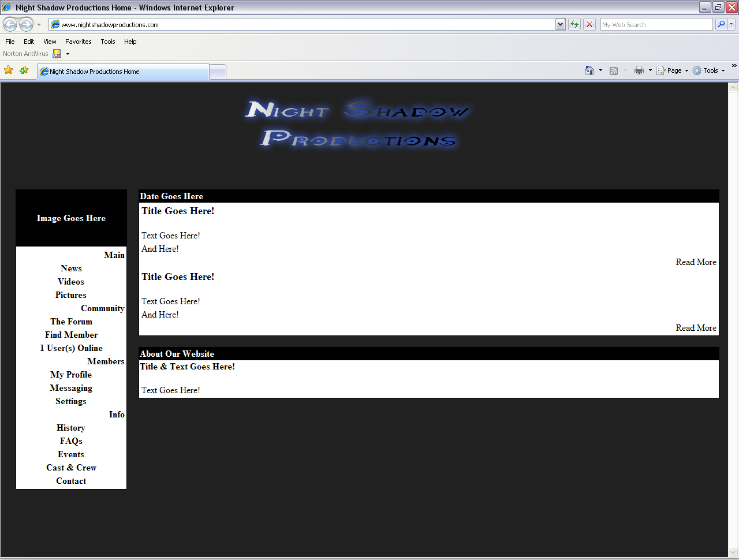Expand the Home button dropdown arrow
Screen dimensions: 739x560
pos(600,70)
